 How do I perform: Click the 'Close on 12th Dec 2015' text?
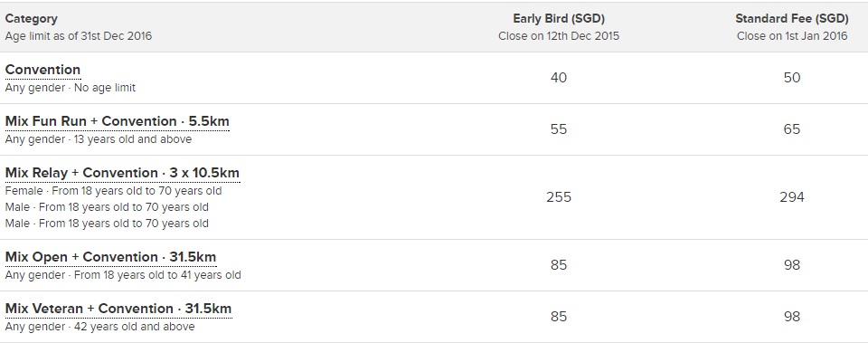[x=559, y=36]
